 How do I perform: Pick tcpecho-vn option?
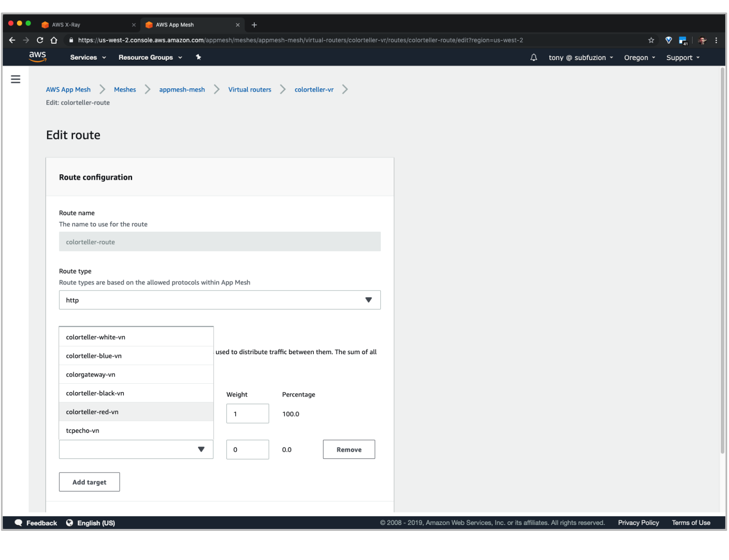(136, 430)
